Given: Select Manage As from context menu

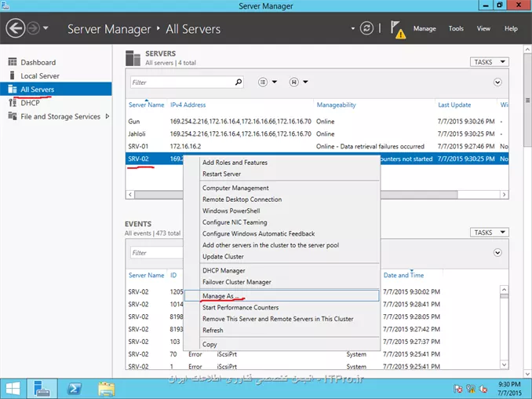Looking at the screenshot, I should [x=218, y=296].
